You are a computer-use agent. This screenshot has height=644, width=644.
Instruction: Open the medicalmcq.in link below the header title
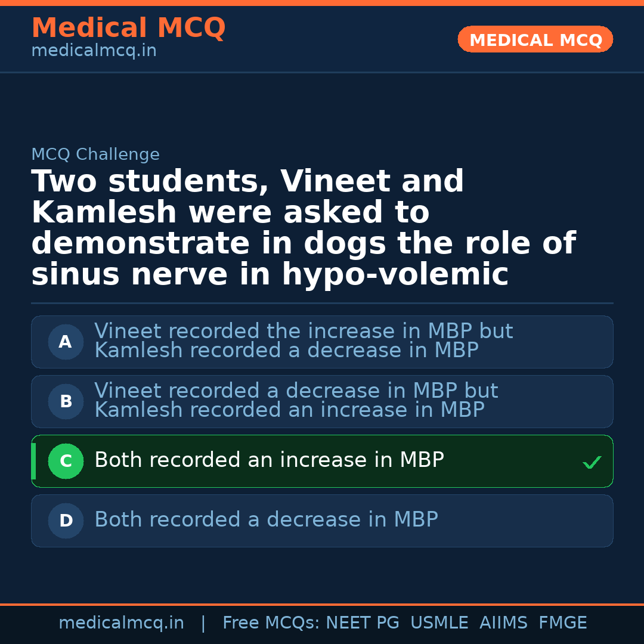(x=94, y=51)
